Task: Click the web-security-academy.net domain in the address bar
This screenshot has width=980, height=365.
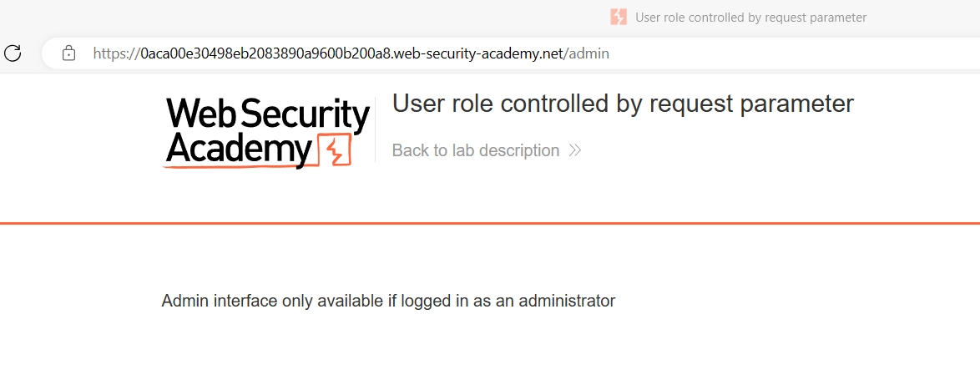Action: point(479,53)
